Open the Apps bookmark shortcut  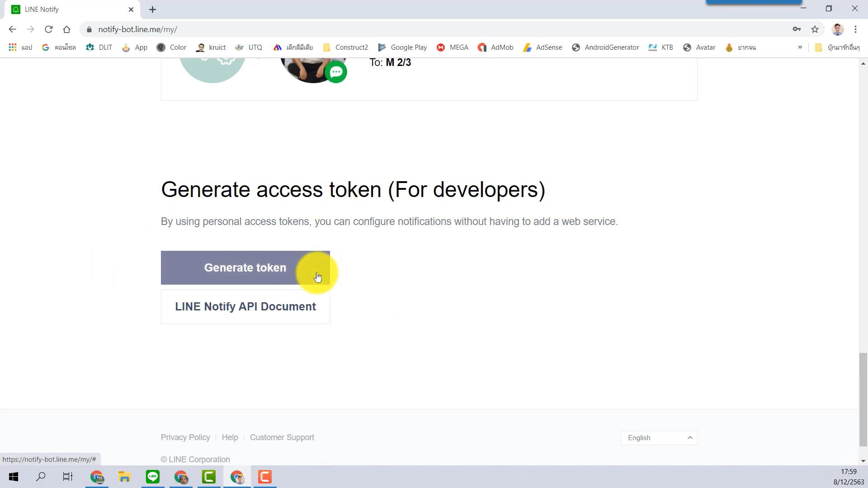point(20,47)
